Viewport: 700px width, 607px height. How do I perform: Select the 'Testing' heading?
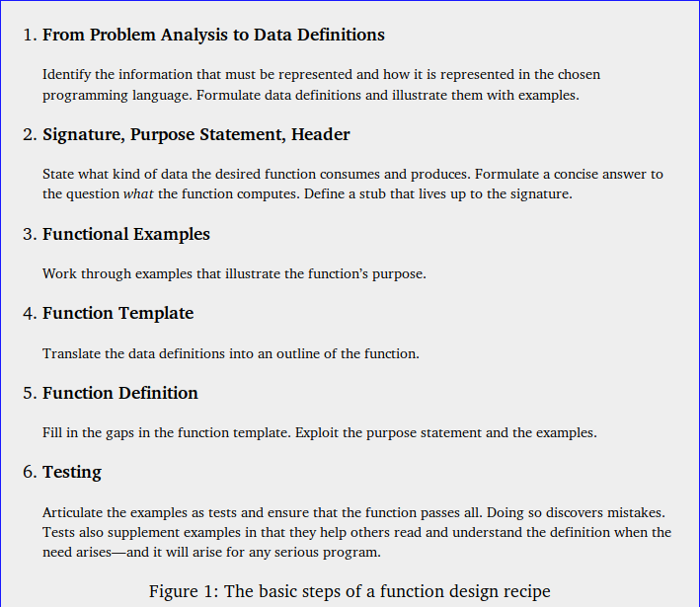(x=72, y=472)
